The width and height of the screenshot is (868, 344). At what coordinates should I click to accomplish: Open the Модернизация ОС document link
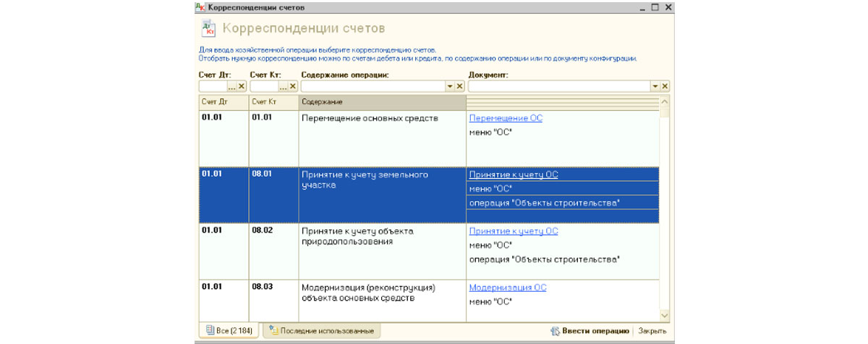click(508, 288)
